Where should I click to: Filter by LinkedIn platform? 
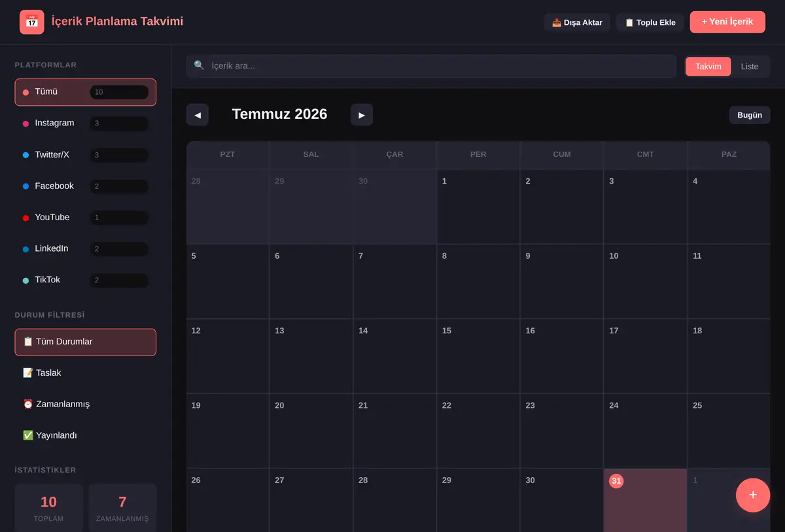[86, 249]
